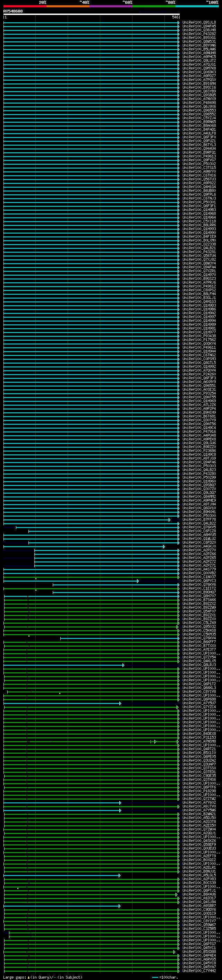Screen dimensions: 222x980
Task: Open hit UniRef100_Q96553
Action: [199, 110]
